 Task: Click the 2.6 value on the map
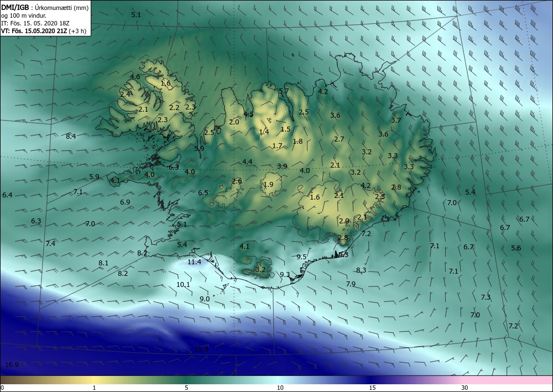pyautogui.click(x=237, y=181)
